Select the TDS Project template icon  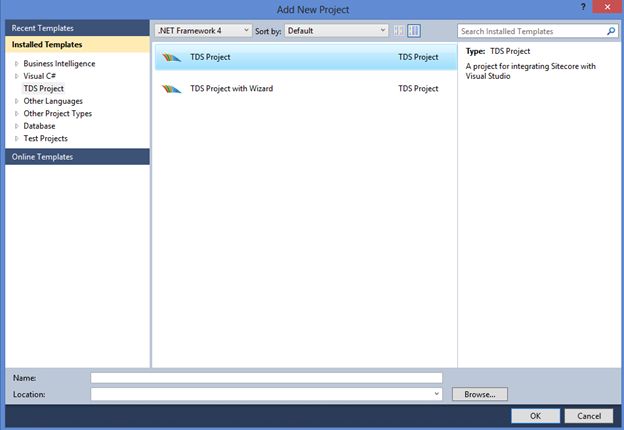click(172, 58)
